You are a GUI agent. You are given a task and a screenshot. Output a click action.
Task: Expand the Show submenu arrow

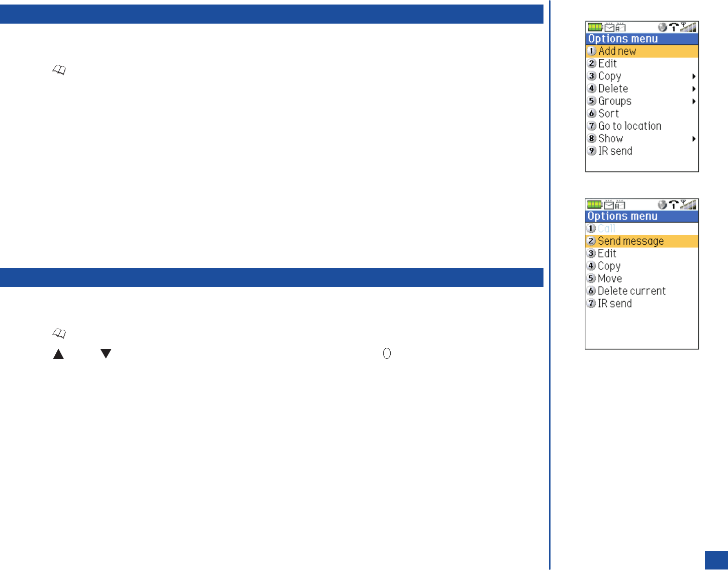click(x=694, y=139)
